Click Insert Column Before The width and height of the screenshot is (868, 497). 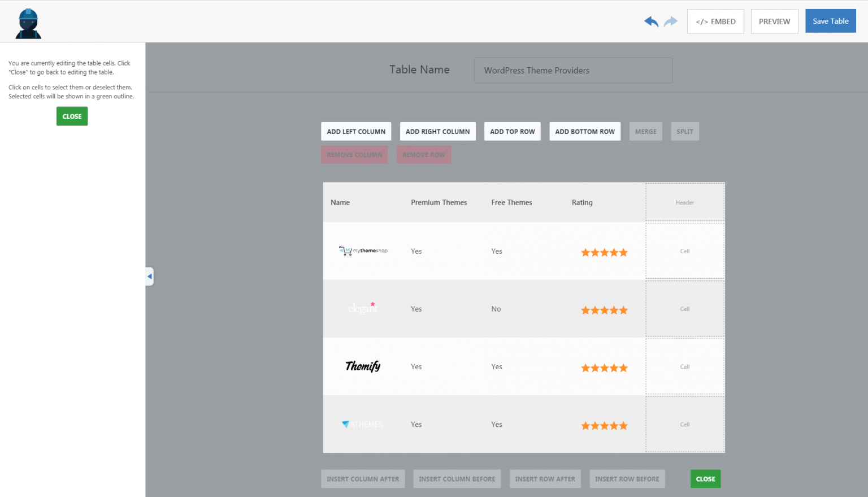457,479
